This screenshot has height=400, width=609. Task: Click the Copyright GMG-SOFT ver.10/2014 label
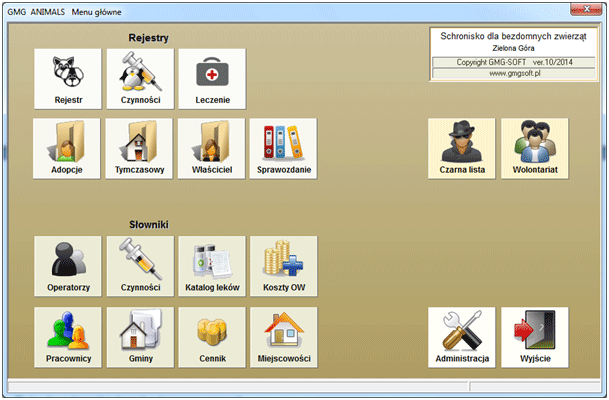[x=514, y=62]
